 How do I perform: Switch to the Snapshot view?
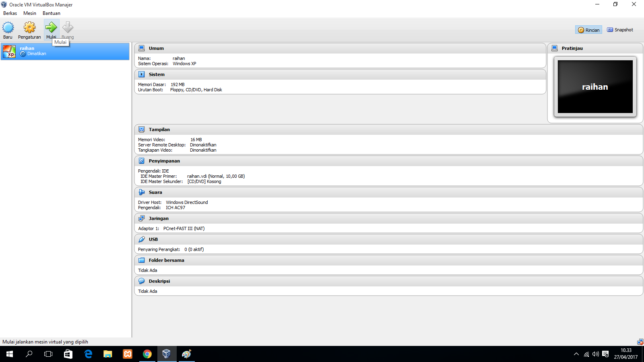(x=620, y=30)
